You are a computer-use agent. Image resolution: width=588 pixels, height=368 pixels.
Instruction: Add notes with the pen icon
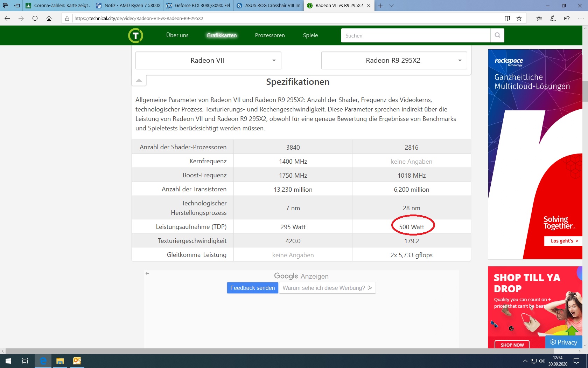553,18
